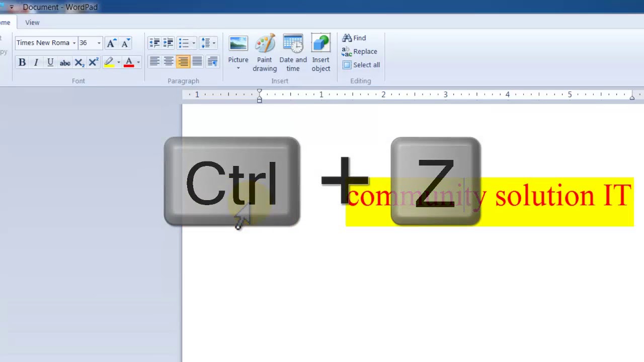Open the Times New Roman font family dropdown
Screen dimensions: 644x362
74,43
